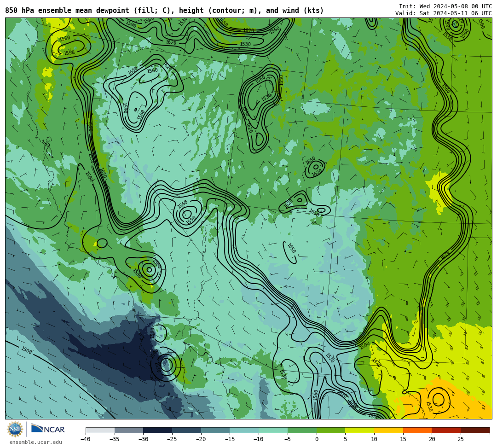Choose the 0 to 5 olive green swatch

point(330,430)
